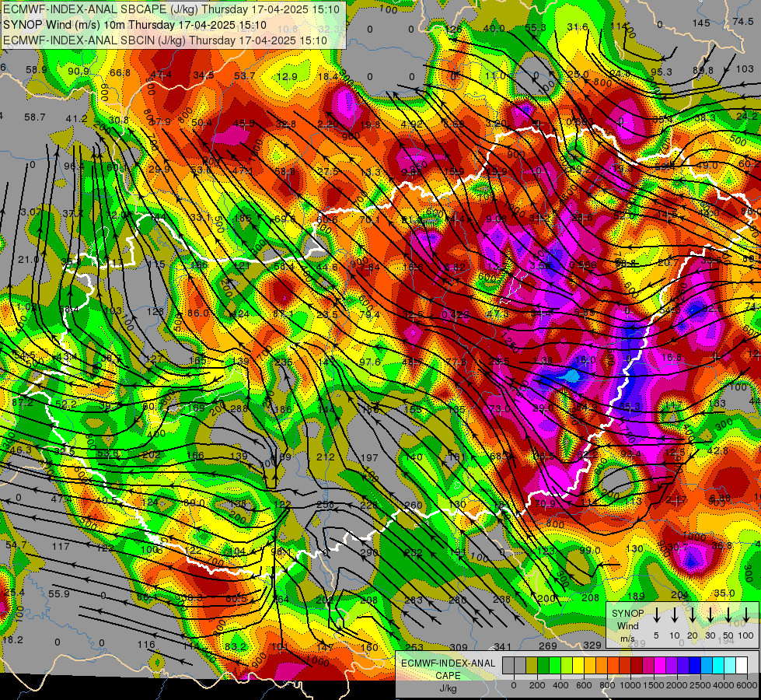The image size is (761, 700).
Task: Click the station value 58.7
Action: (34, 117)
